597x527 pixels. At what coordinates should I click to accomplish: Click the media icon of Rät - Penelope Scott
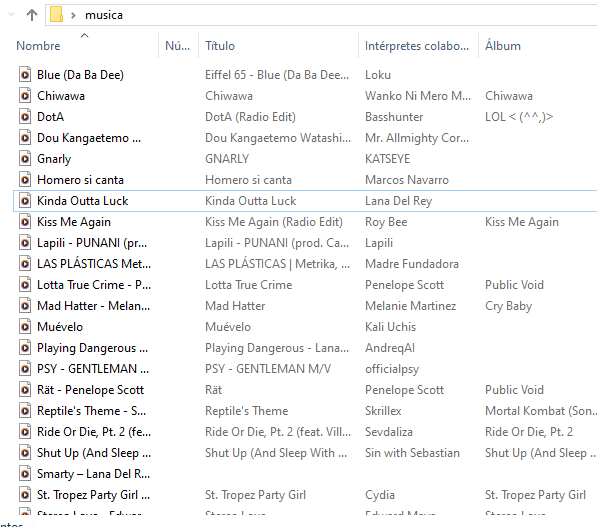[x=25, y=390]
